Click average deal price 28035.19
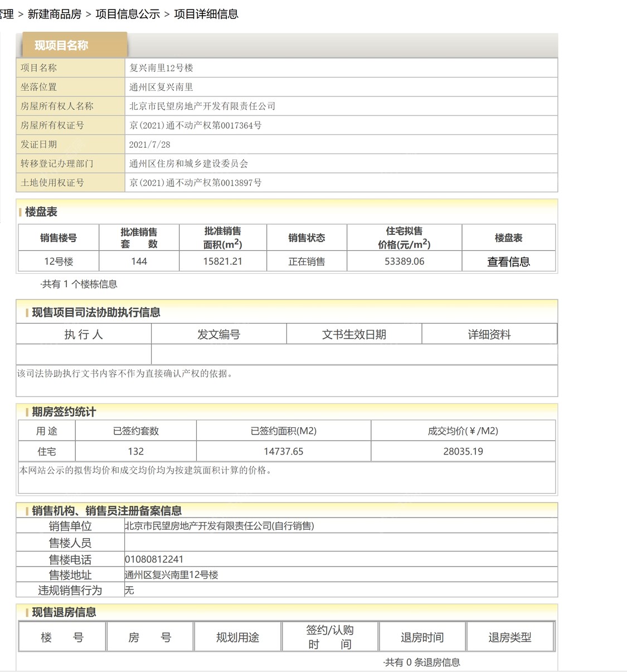The width and height of the screenshot is (627, 672). click(x=463, y=451)
